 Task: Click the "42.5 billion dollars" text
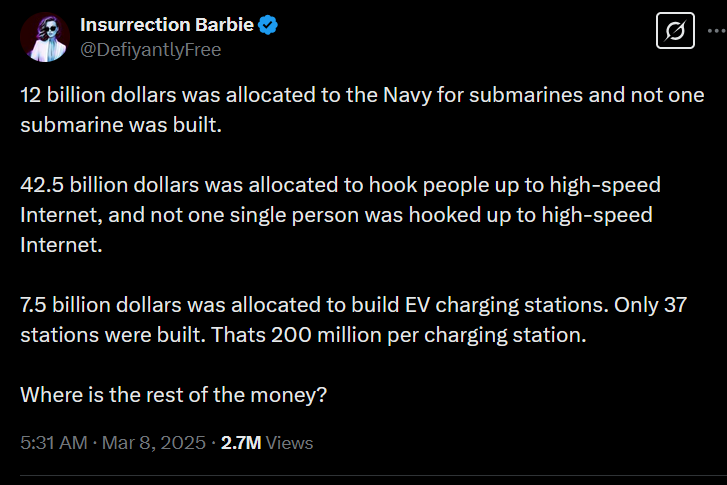click(104, 185)
